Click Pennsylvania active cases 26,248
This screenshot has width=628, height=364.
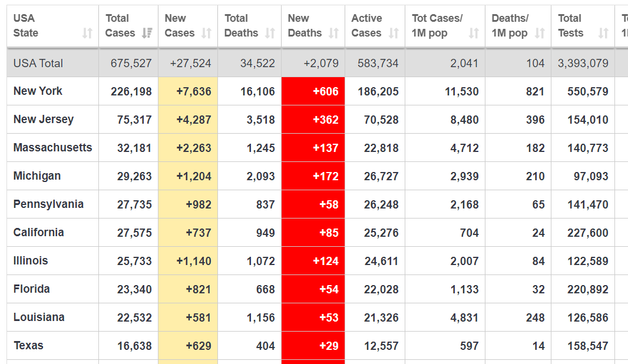381,204
